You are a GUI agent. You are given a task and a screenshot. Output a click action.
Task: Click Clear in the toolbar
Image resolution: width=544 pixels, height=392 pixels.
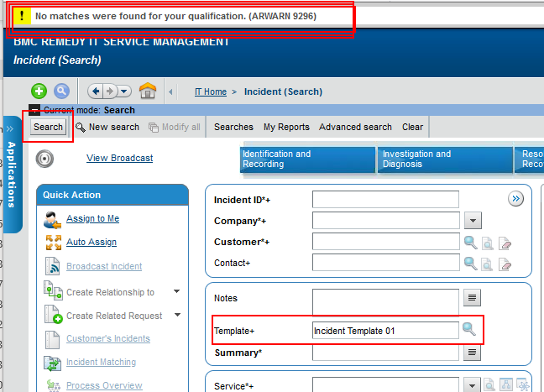coord(412,127)
